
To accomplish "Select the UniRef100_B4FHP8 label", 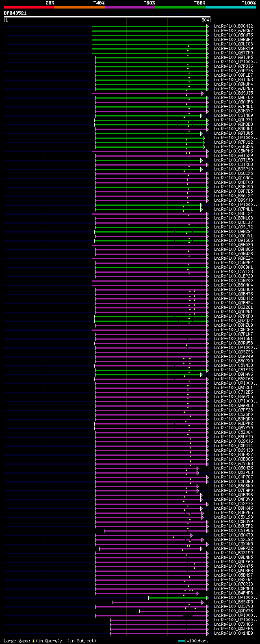I will [x=233, y=593].
